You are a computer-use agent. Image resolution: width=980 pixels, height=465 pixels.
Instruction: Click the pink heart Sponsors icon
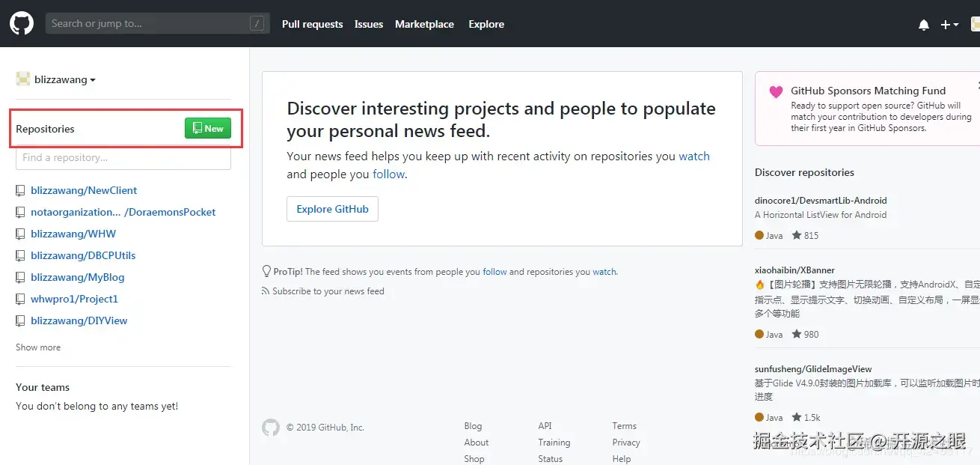(x=776, y=92)
